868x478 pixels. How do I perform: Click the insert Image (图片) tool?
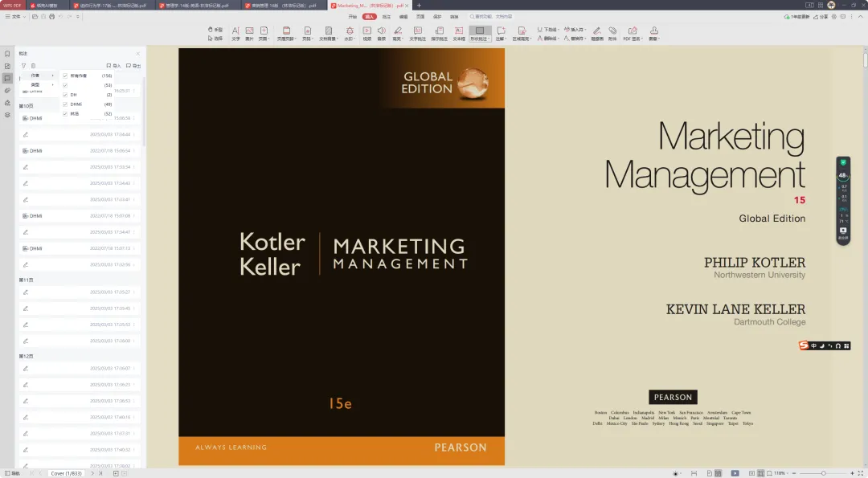[250, 33]
